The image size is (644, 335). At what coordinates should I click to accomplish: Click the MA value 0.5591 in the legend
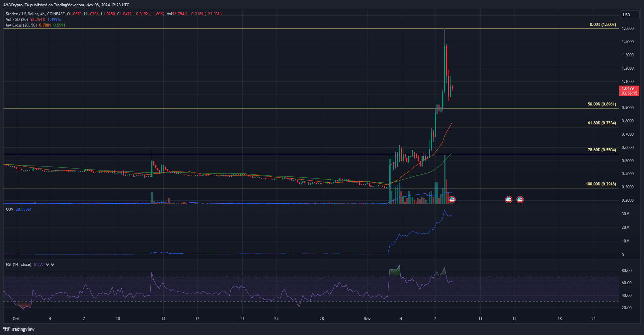(59, 25)
